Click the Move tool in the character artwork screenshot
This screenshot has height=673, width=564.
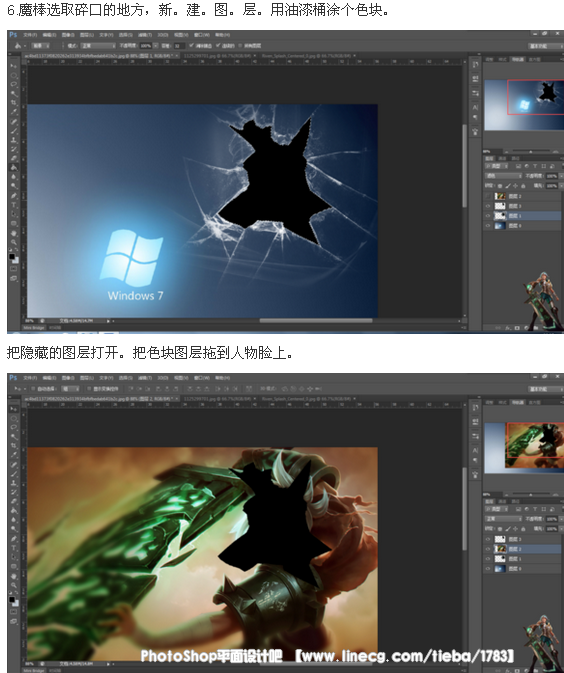(x=13, y=409)
